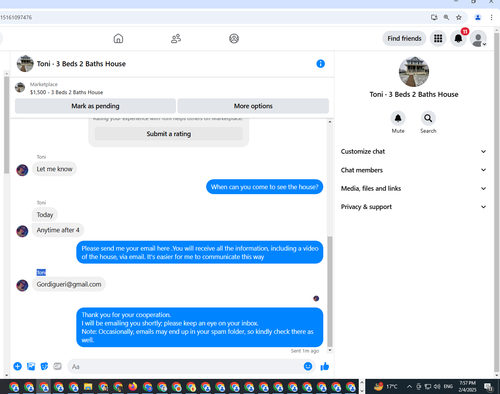Click the volume icon in system tray
The image size is (500, 394).
pyautogui.click(x=437, y=387)
